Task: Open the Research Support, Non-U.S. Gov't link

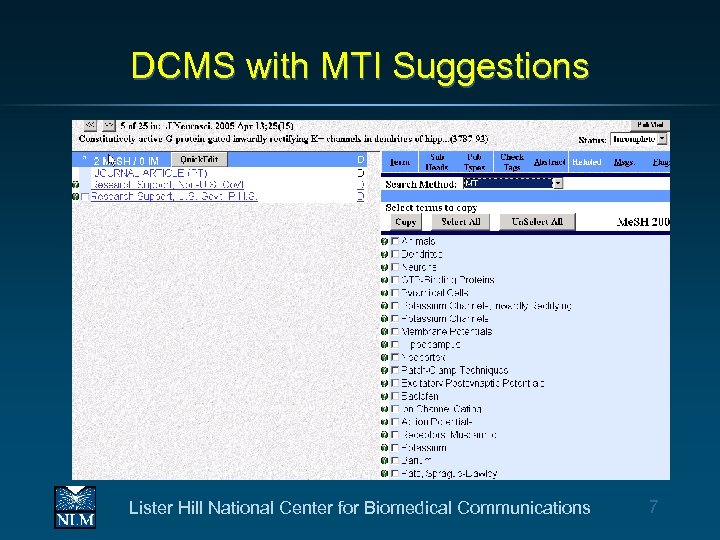Action: pyautogui.click(x=167, y=185)
